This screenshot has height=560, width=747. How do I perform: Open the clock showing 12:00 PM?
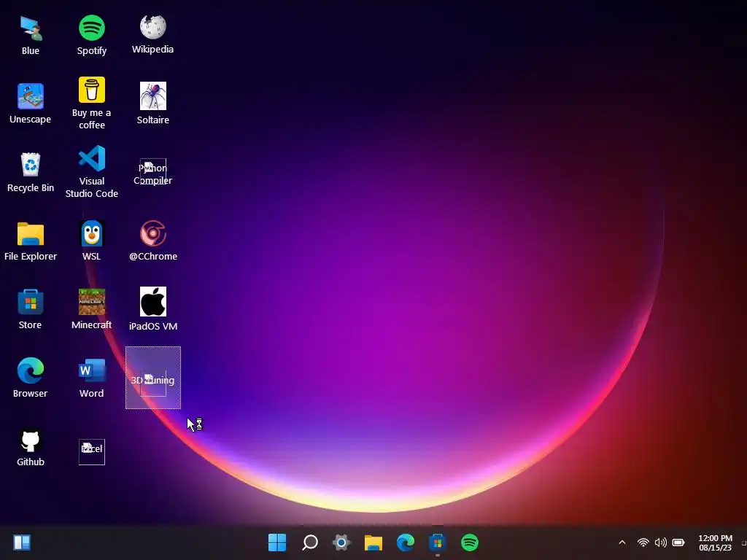715,542
